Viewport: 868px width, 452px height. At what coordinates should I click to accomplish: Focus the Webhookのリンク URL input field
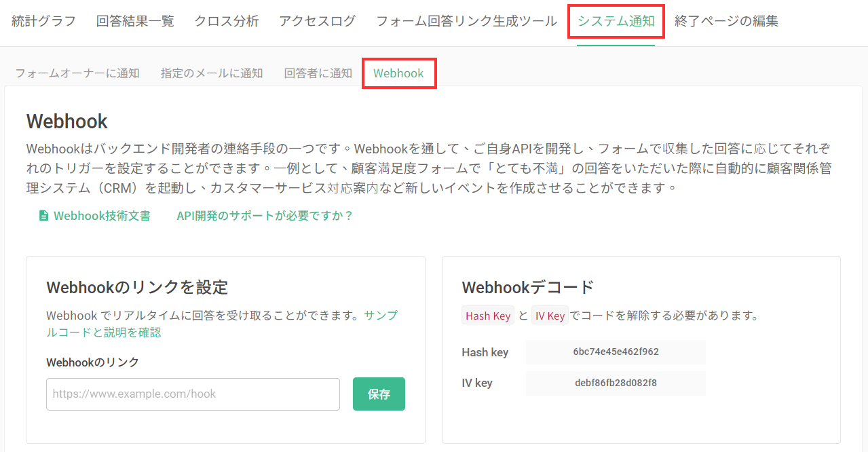(193, 394)
